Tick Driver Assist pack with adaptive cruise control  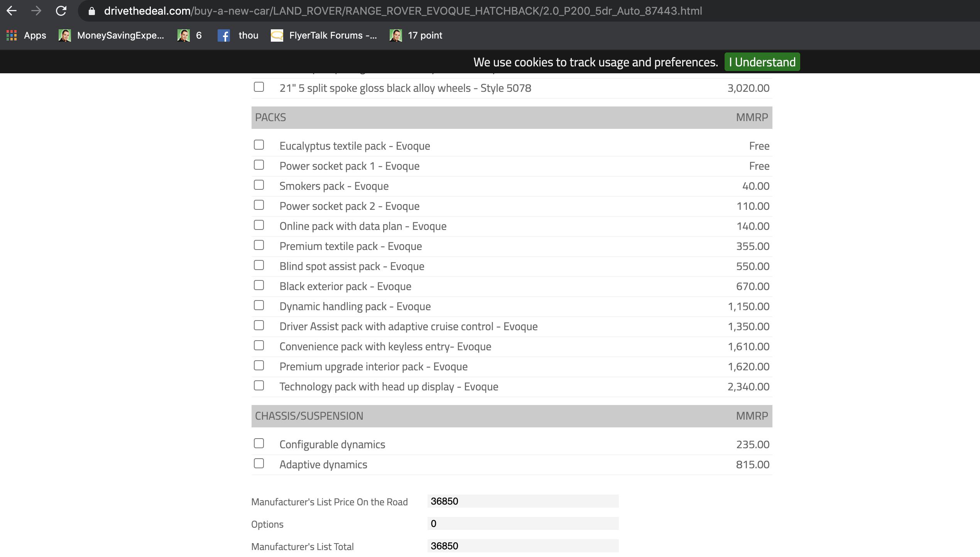pos(259,325)
